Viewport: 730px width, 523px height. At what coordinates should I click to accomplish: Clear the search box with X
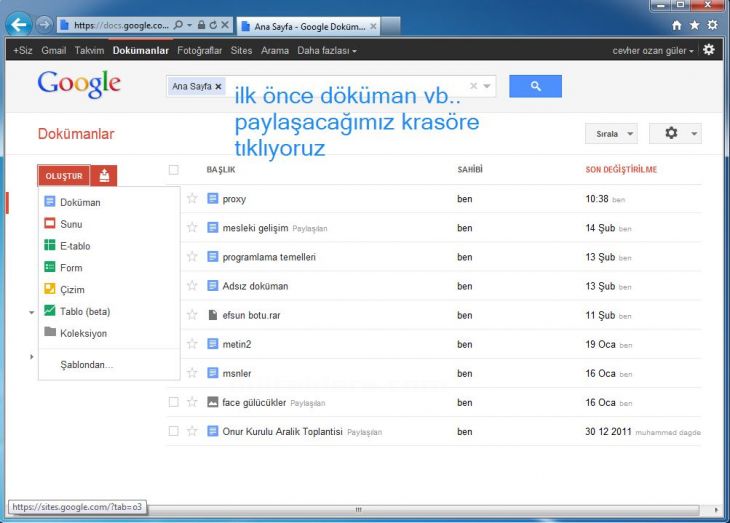[x=473, y=86]
